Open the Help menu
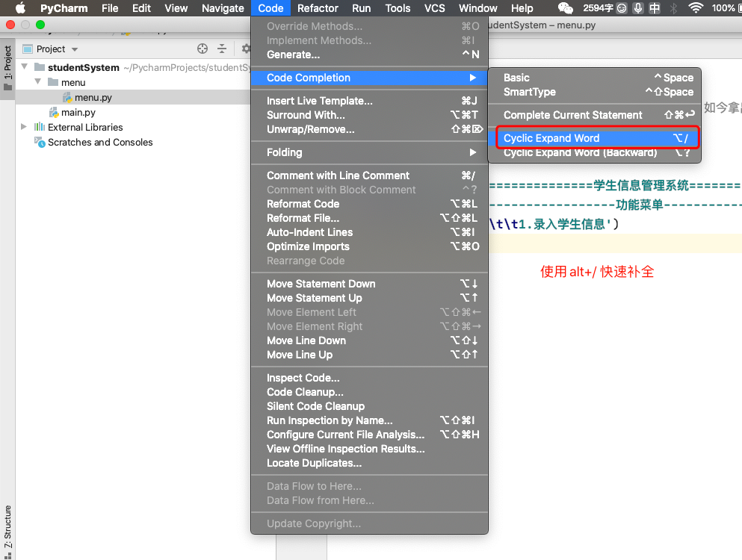The image size is (742, 560). (x=522, y=8)
